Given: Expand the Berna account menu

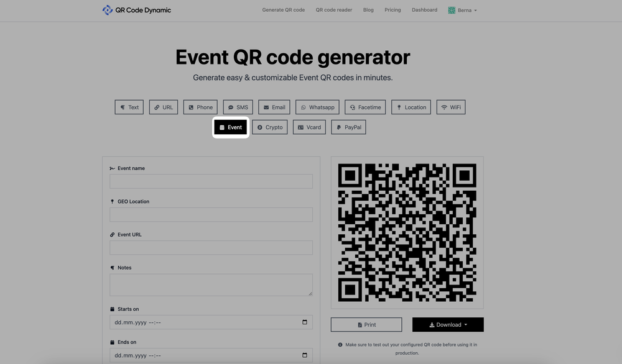Looking at the screenshot, I should [x=462, y=9].
